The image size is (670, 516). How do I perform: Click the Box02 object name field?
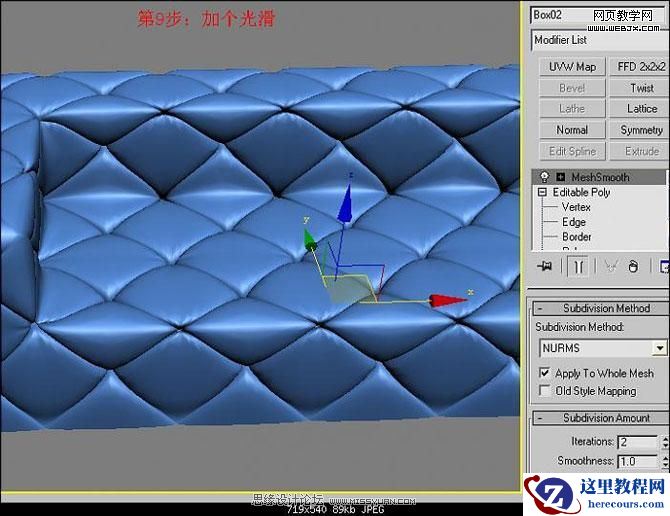(598, 16)
